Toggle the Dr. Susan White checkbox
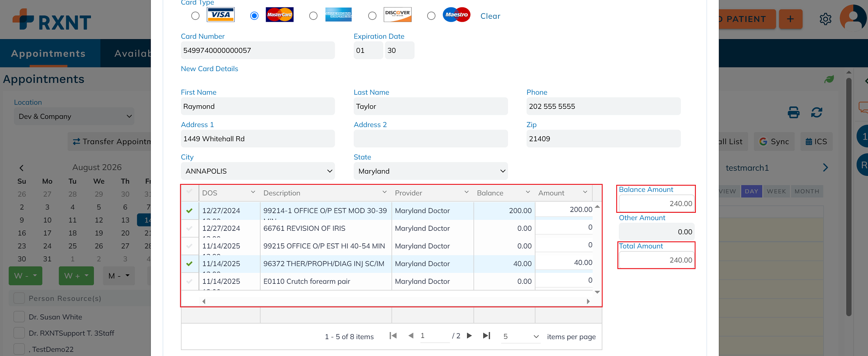This screenshot has width=868, height=356. coord(19,317)
